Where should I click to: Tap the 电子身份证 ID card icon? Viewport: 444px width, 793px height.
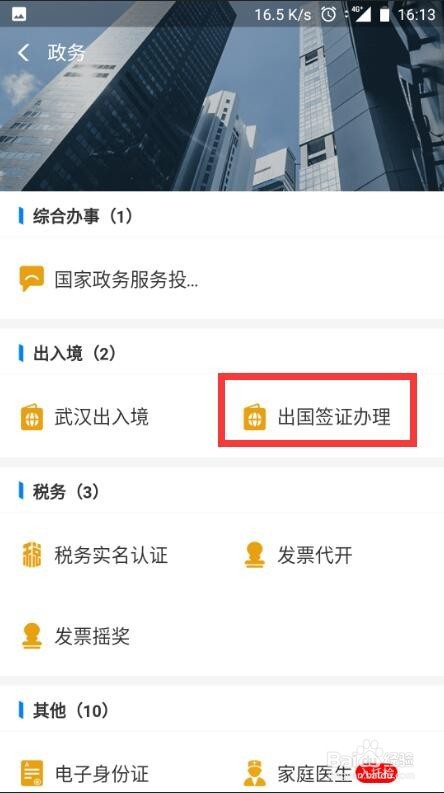(32, 773)
